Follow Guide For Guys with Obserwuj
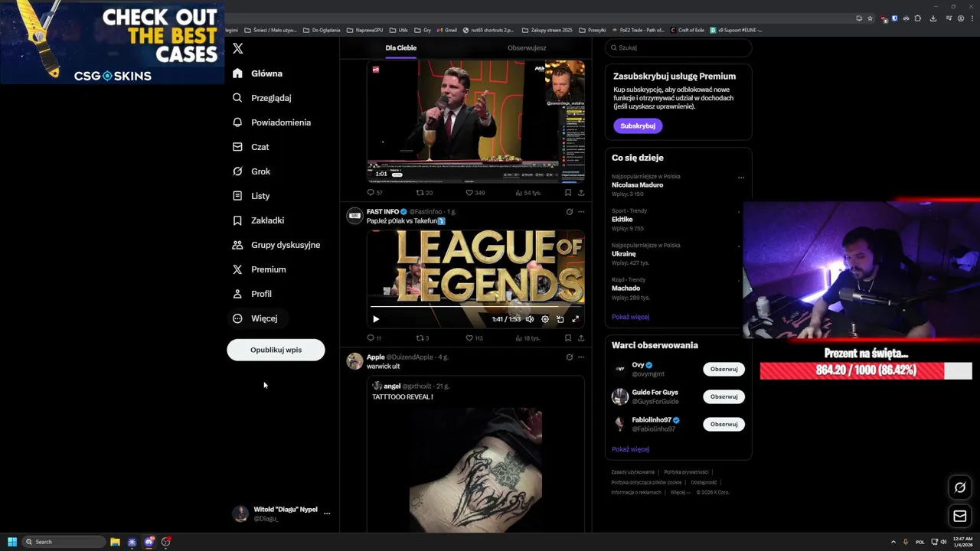The height and width of the screenshot is (551, 980). click(x=724, y=396)
